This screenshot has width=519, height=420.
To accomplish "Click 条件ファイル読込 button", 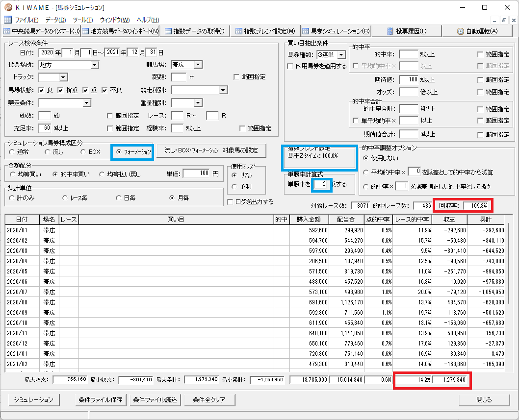I will (x=155, y=400).
